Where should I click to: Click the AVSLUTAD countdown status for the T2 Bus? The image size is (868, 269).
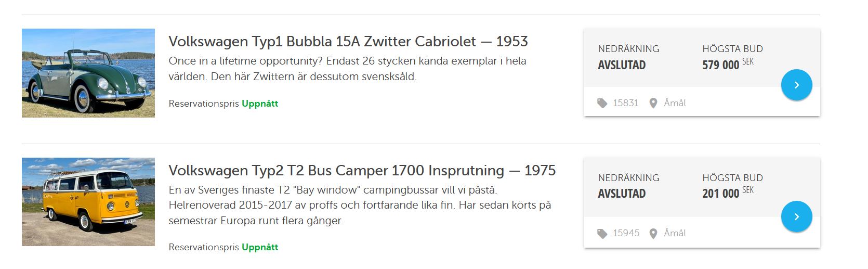[x=622, y=194]
